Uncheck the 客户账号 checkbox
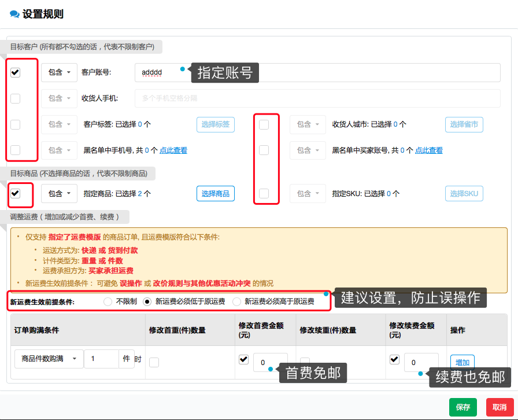 (16, 73)
